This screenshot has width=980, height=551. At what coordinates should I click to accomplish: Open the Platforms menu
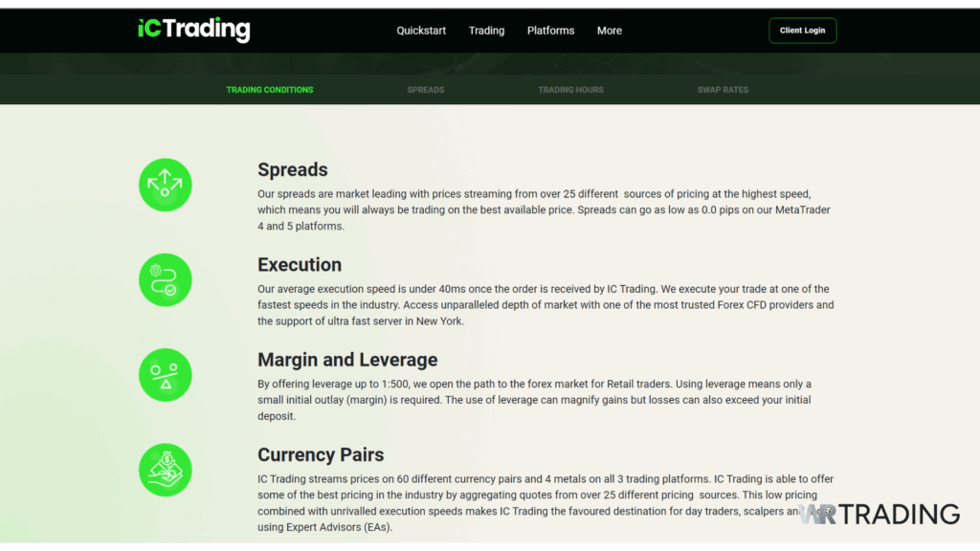[550, 30]
